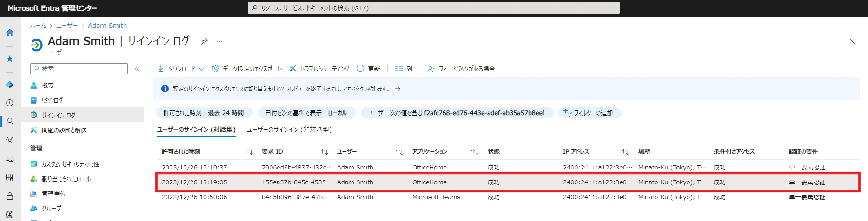Click the Users person icon in left rail
Viewport: 868px width, 221px height.
tap(10, 122)
